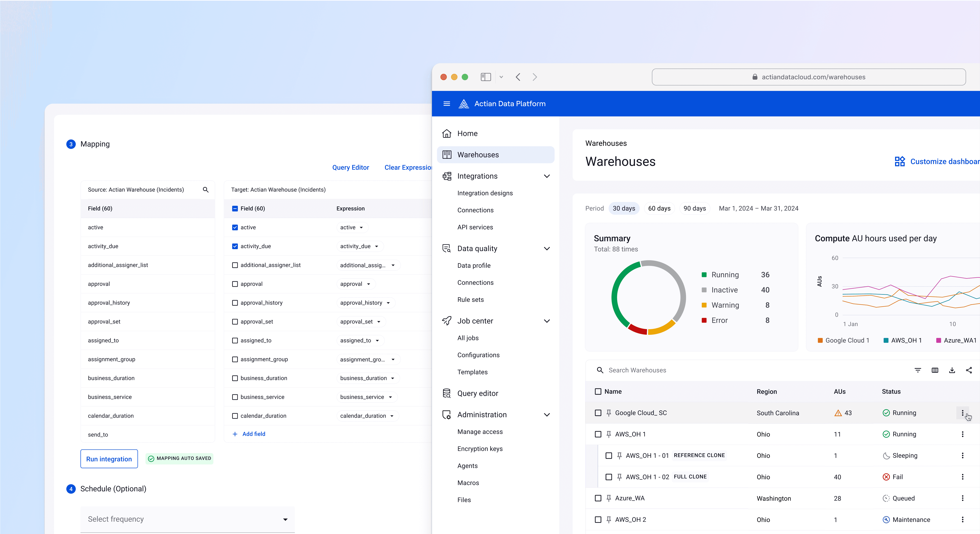Screen dimensions: 980x534
Task: Open the column view icon in table toolbar
Action: point(935,370)
